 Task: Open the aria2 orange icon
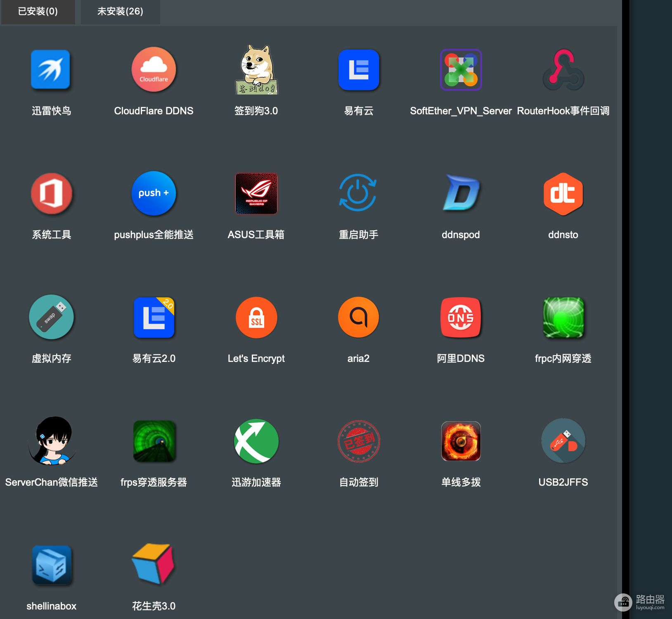coord(358,317)
